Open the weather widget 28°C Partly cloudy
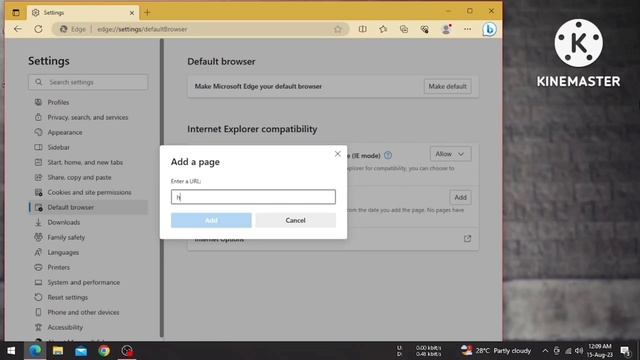This screenshot has width=640, height=360. 496,351
